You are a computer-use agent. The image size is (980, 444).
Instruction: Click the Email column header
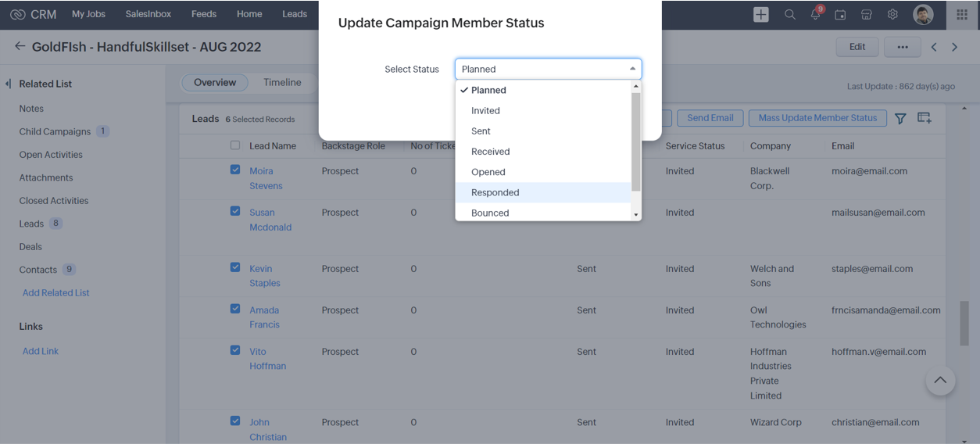[x=843, y=146]
